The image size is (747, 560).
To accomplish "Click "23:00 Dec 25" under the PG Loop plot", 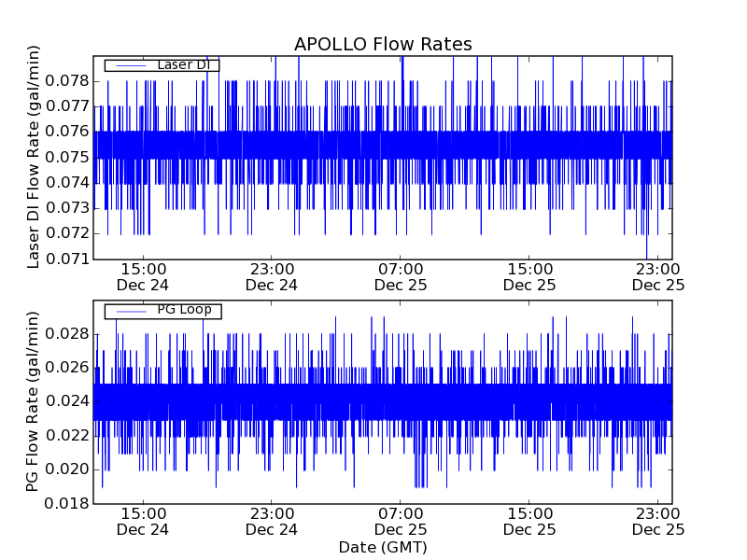I will tap(658, 522).
